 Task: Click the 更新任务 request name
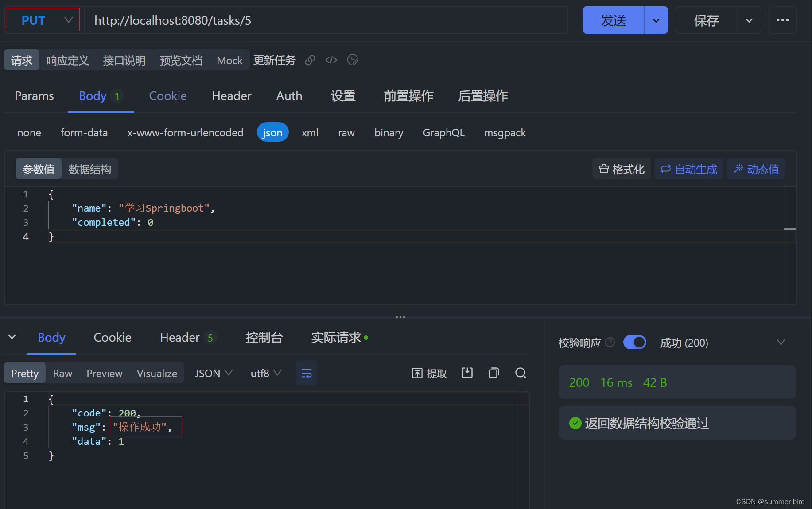[x=274, y=60]
